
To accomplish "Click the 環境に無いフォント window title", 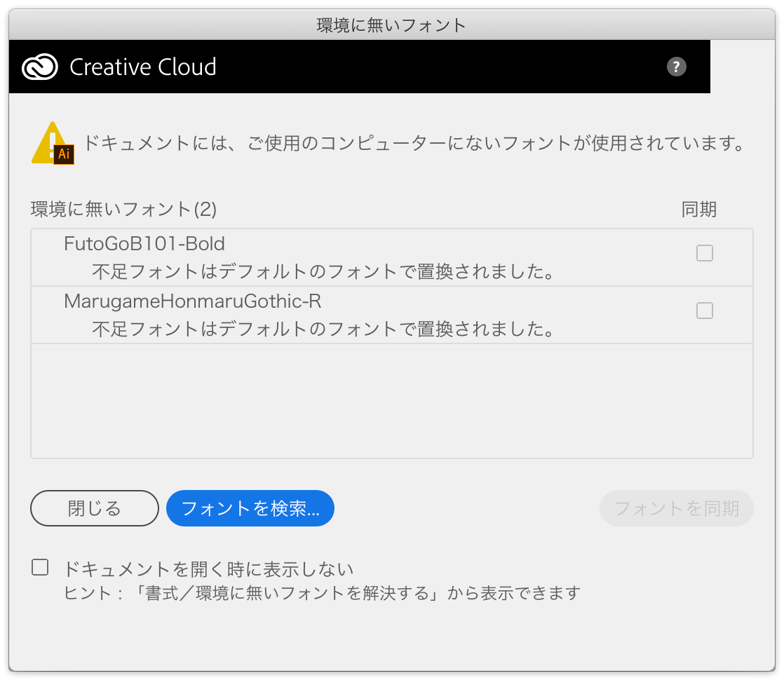I will click(x=391, y=25).
